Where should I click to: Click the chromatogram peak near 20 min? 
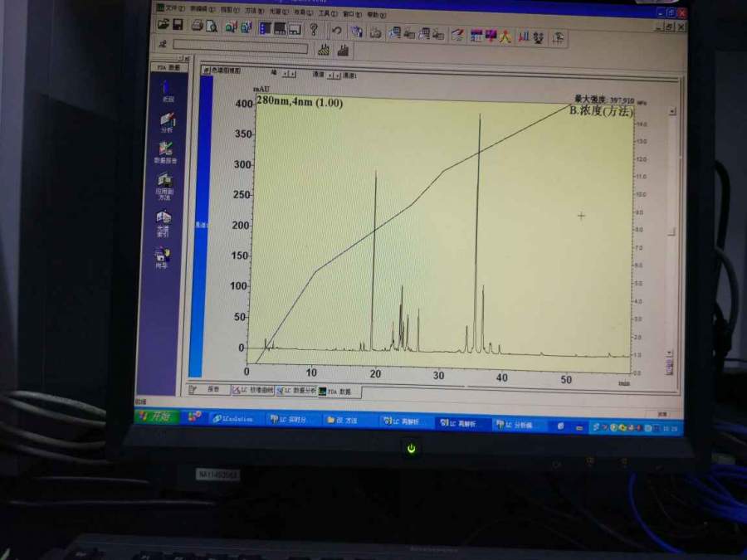[x=374, y=261]
